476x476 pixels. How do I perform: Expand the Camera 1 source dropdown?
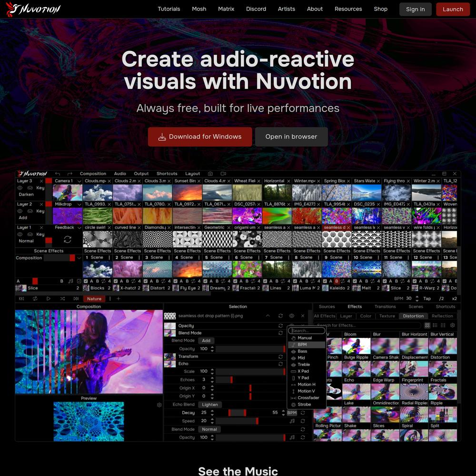coord(79,181)
